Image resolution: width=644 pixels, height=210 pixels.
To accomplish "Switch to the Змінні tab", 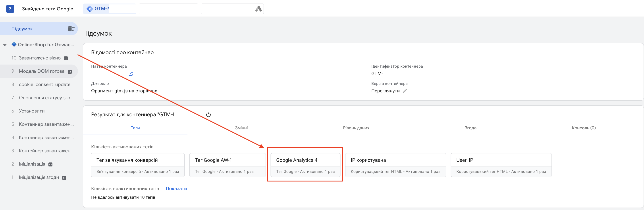I will (x=241, y=128).
